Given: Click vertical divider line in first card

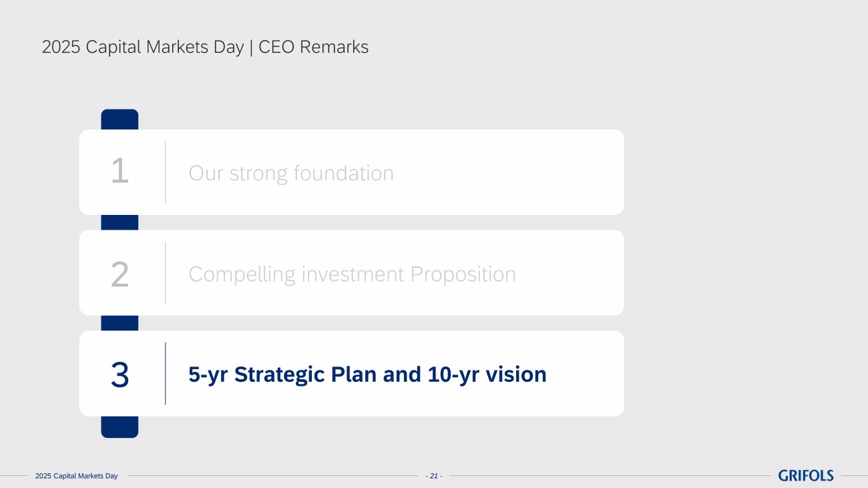Looking at the screenshot, I should coord(166,172).
